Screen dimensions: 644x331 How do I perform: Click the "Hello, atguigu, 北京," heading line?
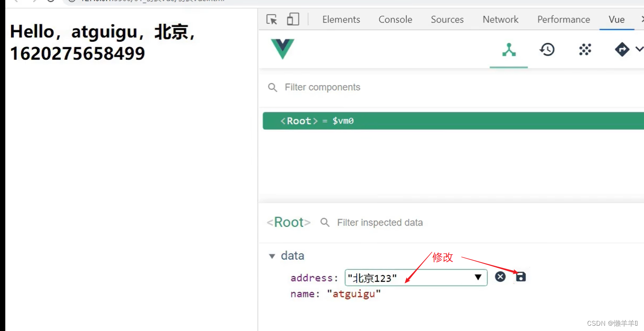coord(103,32)
